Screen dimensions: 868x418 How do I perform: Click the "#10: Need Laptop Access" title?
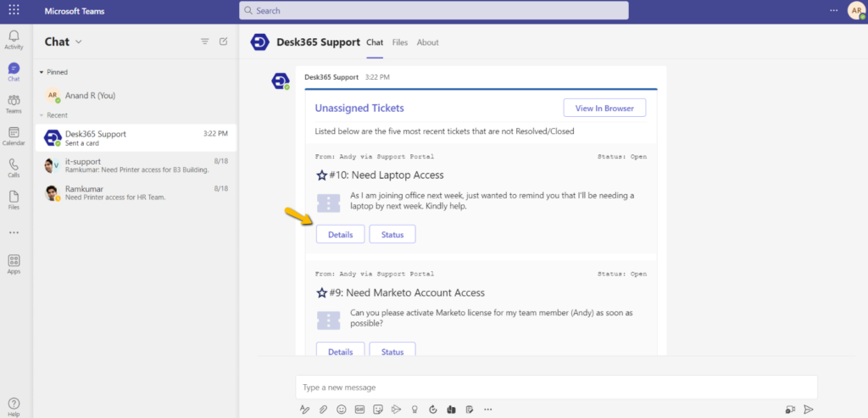click(387, 175)
